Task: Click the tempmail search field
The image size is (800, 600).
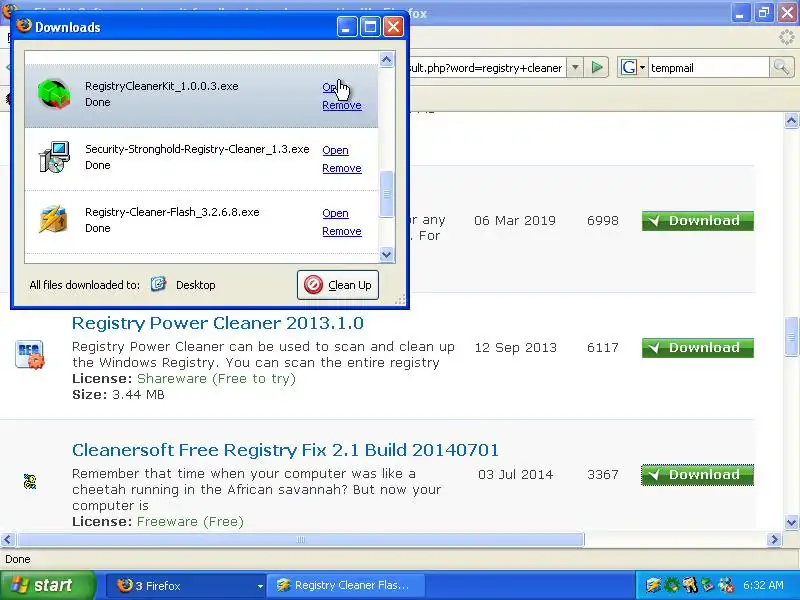Action: pos(709,67)
